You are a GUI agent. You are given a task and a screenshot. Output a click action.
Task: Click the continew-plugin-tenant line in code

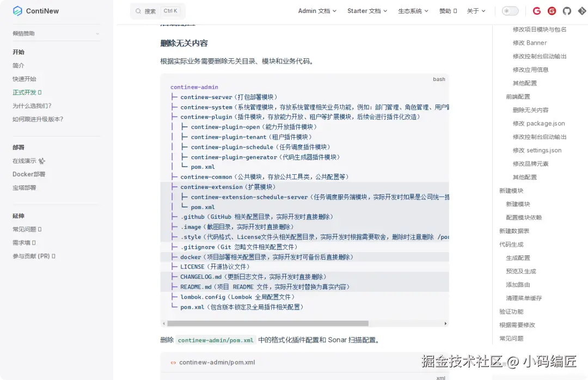(242, 137)
